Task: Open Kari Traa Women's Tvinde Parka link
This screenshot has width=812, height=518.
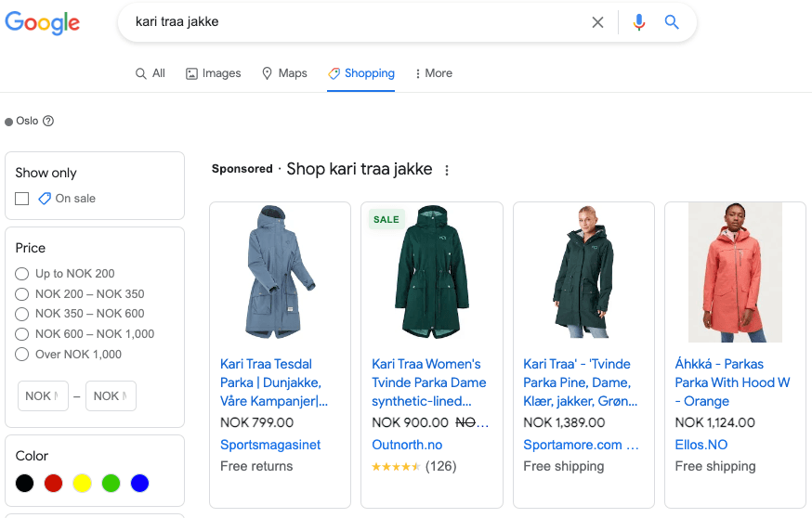Action: [x=429, y=383]
